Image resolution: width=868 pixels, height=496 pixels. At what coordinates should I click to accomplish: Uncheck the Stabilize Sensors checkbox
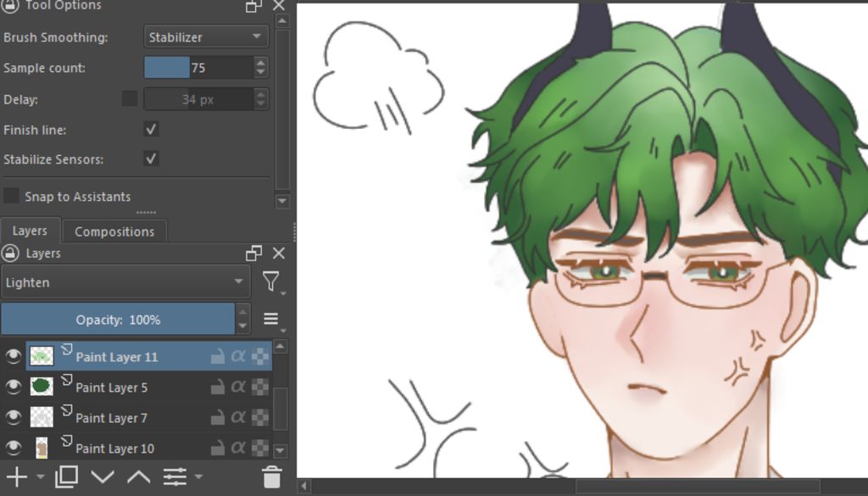(151, 159)
